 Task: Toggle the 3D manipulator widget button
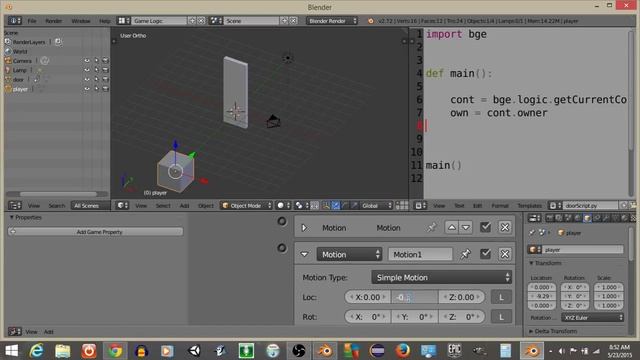click(x=326, y=205)
